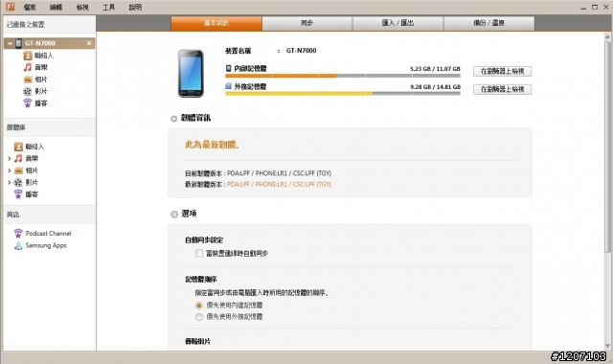
Task: Open library Videos icon in 媒體庫 section
Action: pos(18,182)
